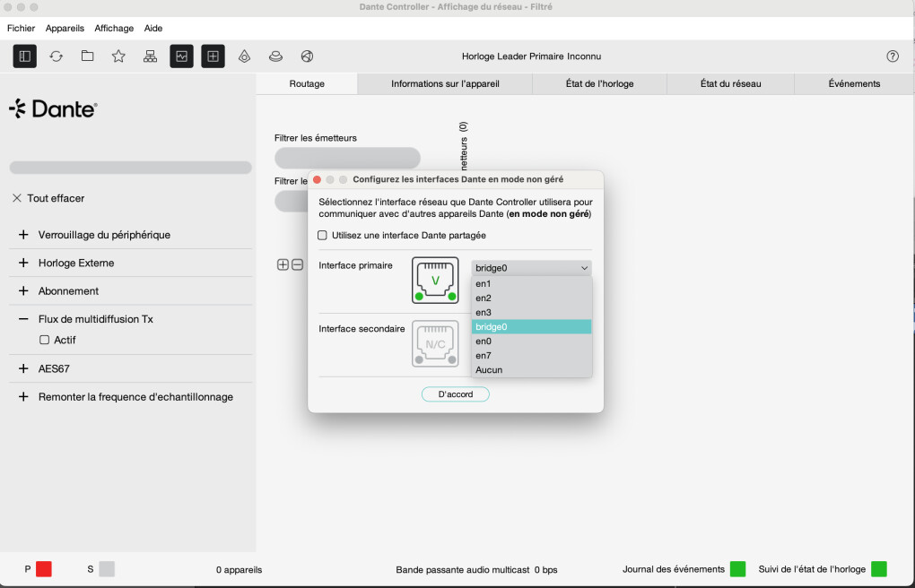
Task: Click the gray S secondary status indicator
Action: [107, 569]
